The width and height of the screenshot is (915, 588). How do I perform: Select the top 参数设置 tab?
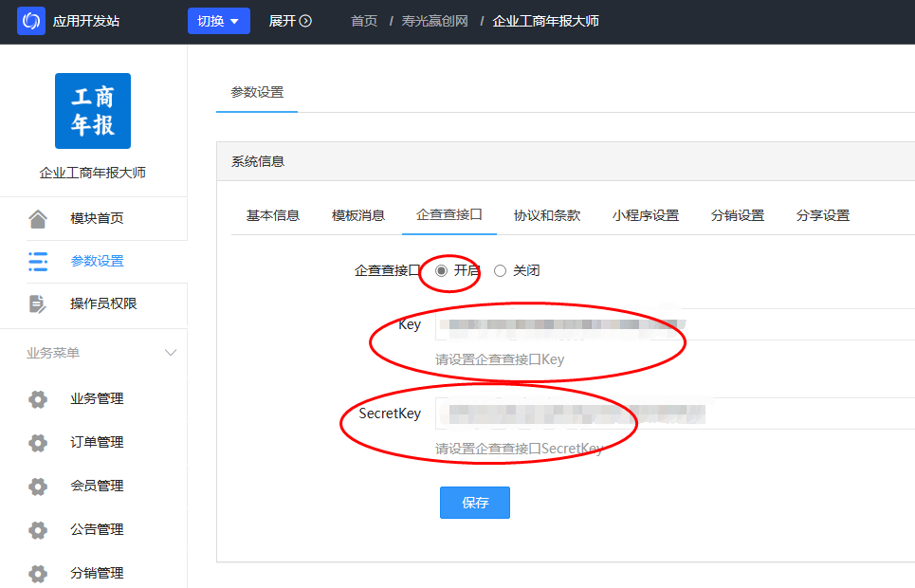[x=257, y=92]
